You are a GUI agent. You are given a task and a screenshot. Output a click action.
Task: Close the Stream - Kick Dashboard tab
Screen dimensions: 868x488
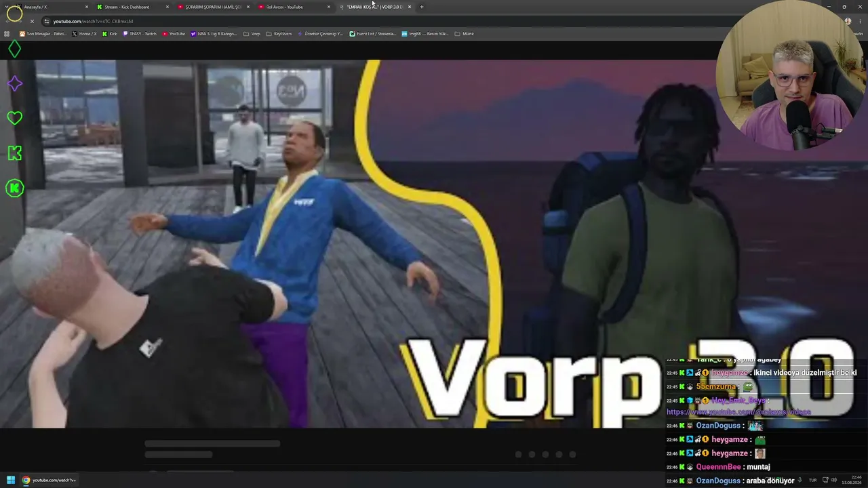click(167, 7)
